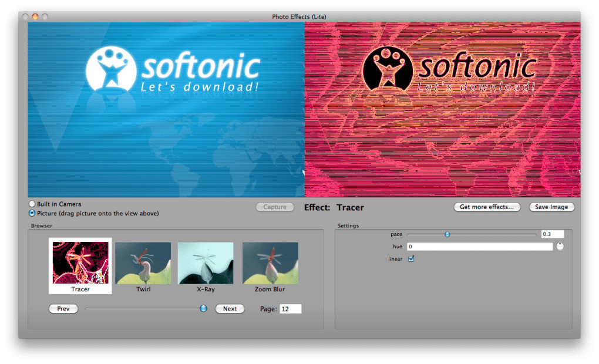Click the original blue source picture preview
This screenshot has height=364, width=599.
(x=166, y=110)
